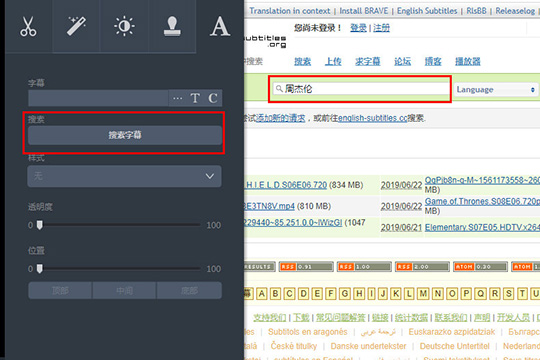Open the 播放器 player menu link

click(468, 62)
